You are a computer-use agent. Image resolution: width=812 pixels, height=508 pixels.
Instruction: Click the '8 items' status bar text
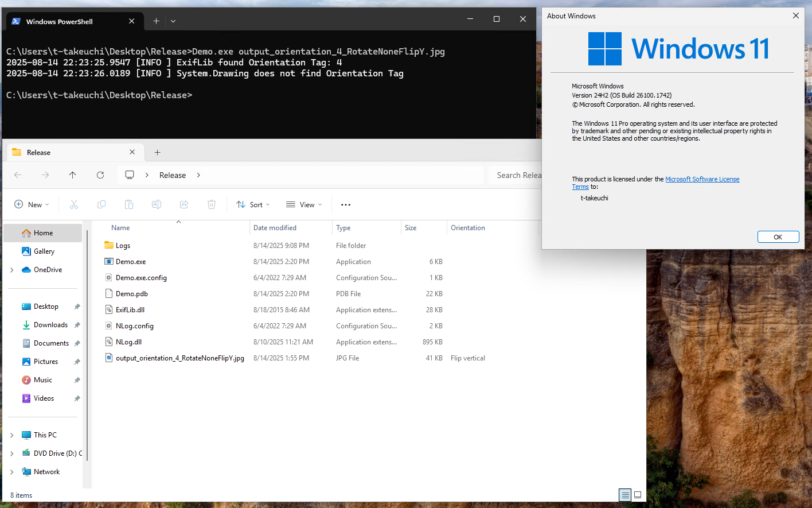pyautogui.click(x=21, y=495)
